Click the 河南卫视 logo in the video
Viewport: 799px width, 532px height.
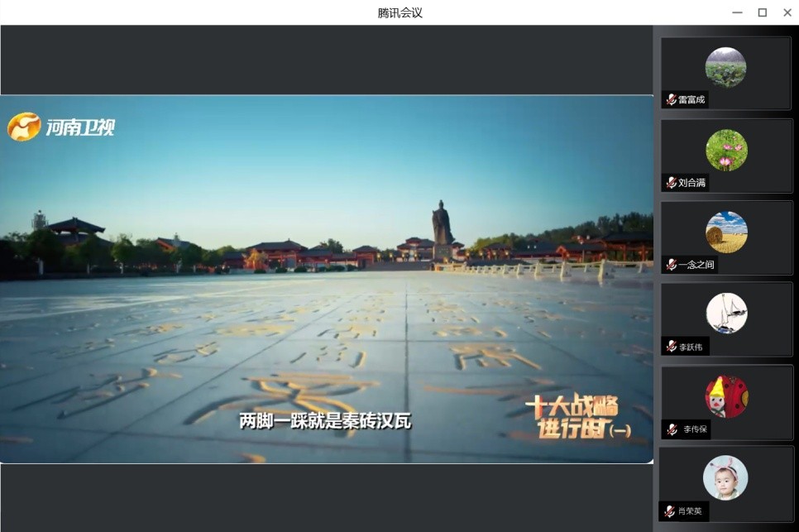pyautogui.click(x=61, y=127)
